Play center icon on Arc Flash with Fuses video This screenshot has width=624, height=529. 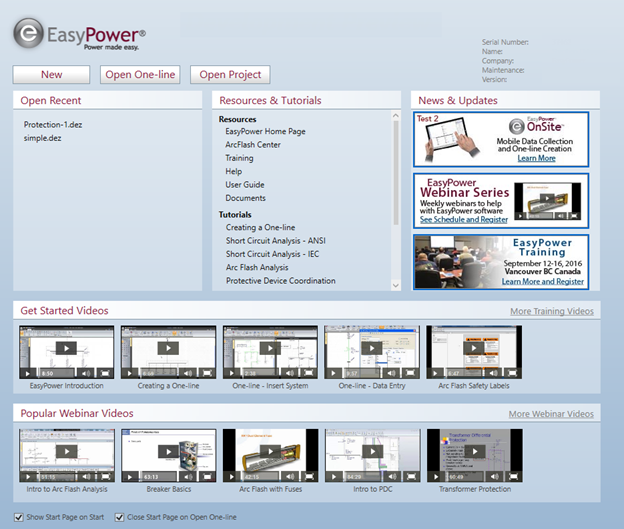271,451
